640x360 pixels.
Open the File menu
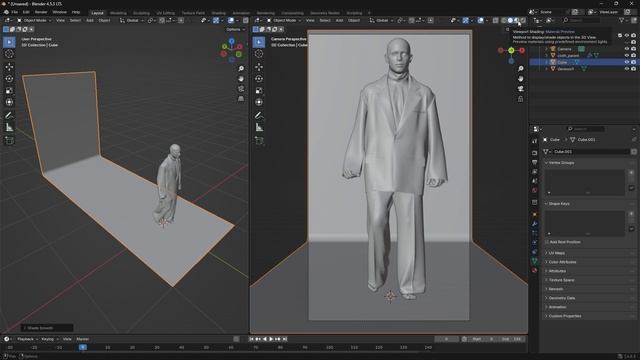point(15,12)
